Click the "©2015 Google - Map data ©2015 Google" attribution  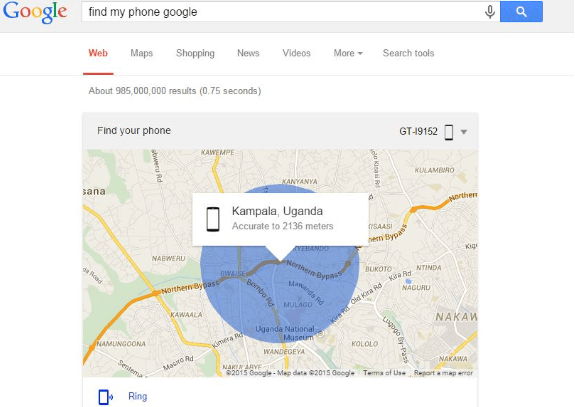[x=290, y=373]
